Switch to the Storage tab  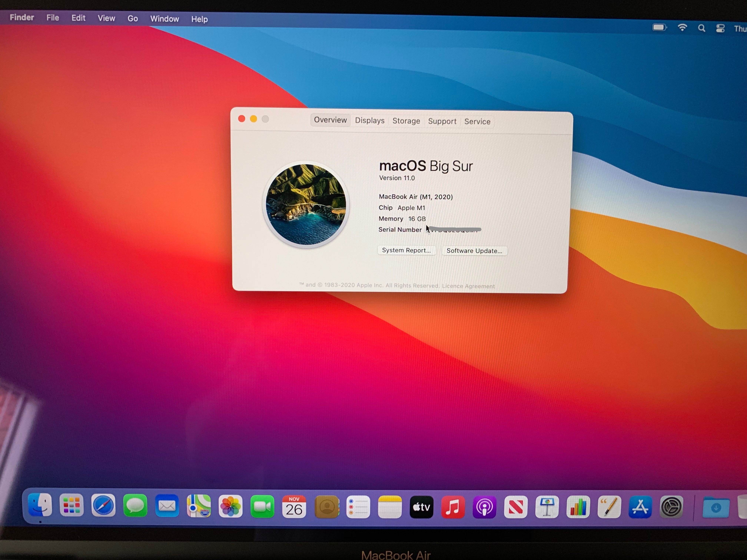[406, 121]
